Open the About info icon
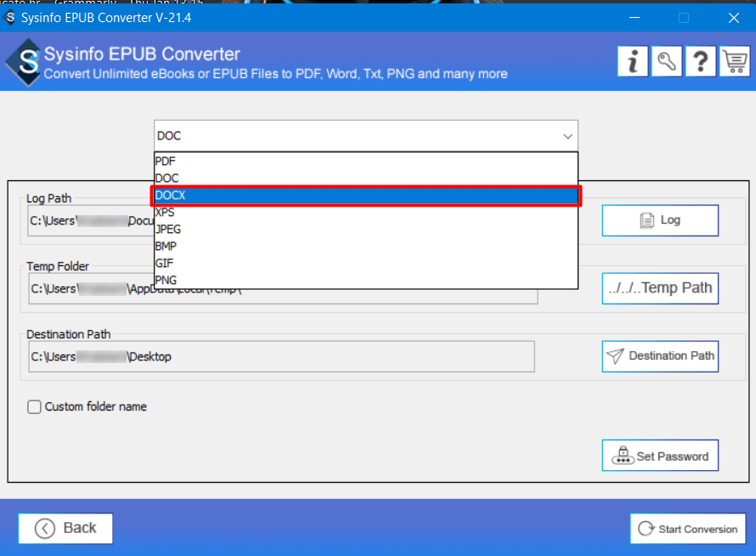The width and height of the screenshot is (756, 556). [632, 61]
